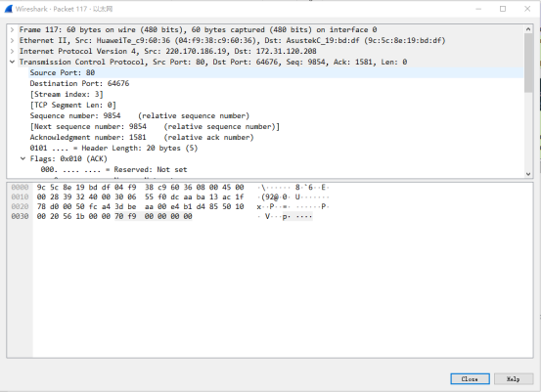Select the Sequence number: 9854 row
The image size is (541, 392).
click(x=276, y=116)
